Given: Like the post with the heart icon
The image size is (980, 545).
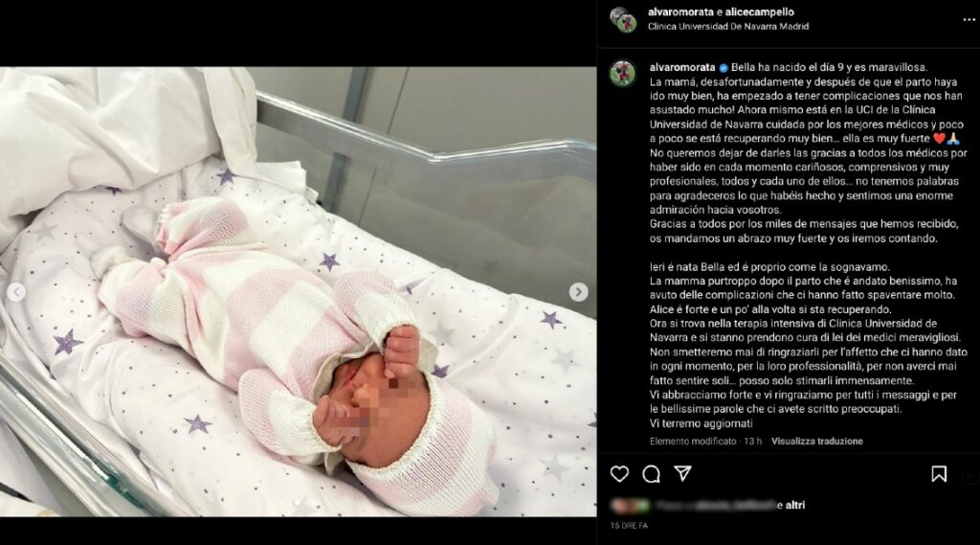Looking at the screenshot, I should pos(619,474).
